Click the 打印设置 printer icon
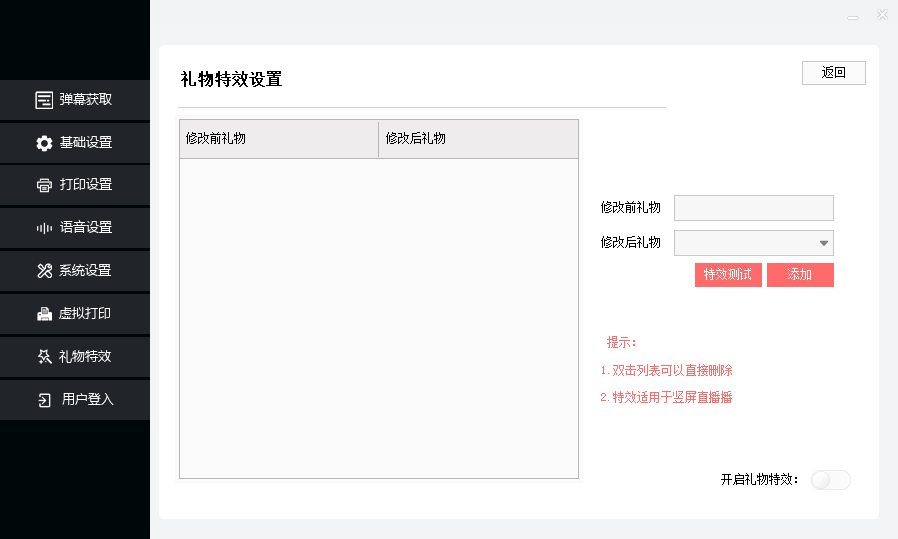This screenshot has width=898, height=539. 44,185
